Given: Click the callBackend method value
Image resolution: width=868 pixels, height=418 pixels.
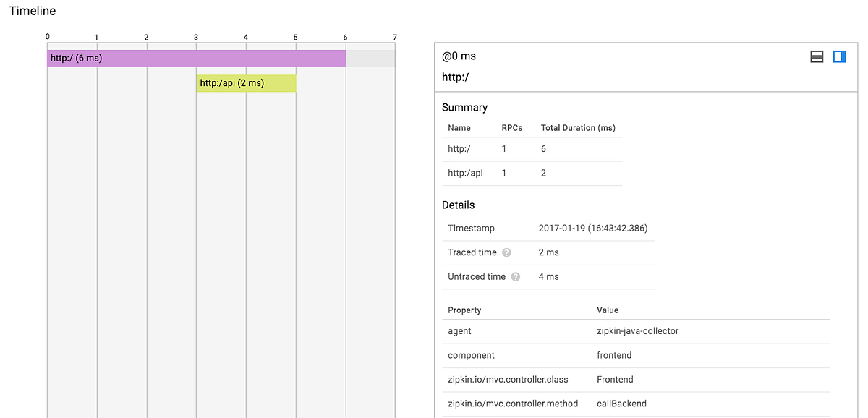Looking at the screenshot, I should pos(621,404).
